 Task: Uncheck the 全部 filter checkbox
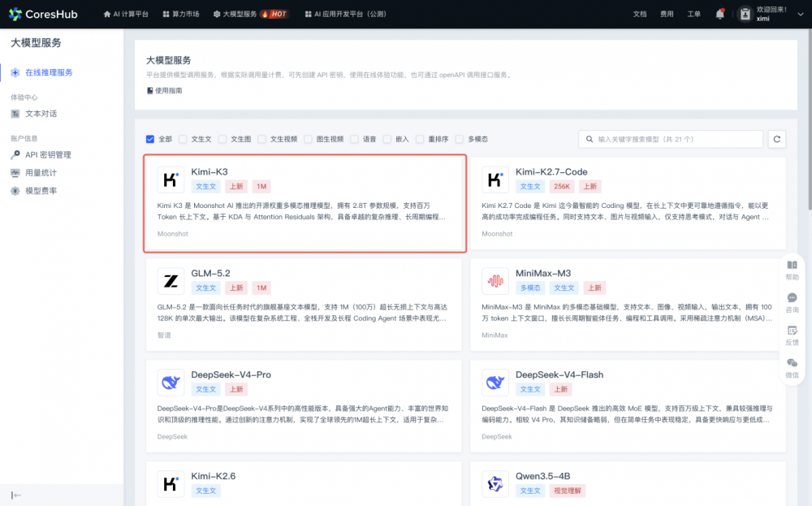click(150, 139)
